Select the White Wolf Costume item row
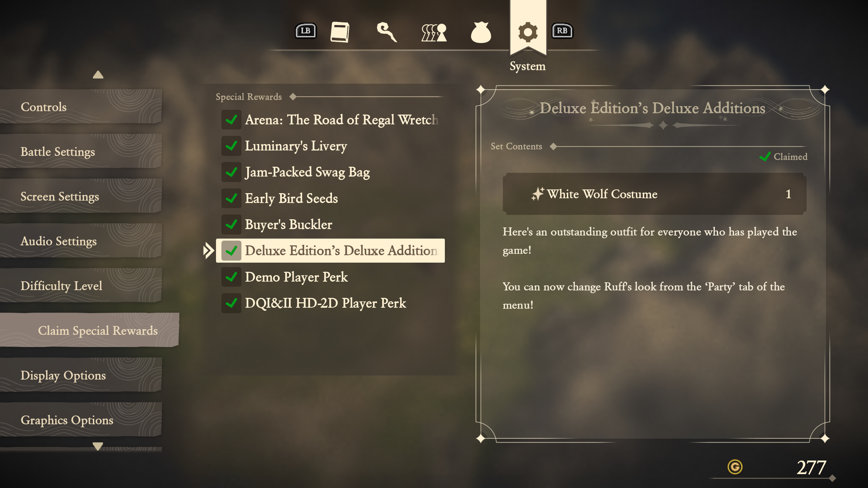 [x=654, y=194]
